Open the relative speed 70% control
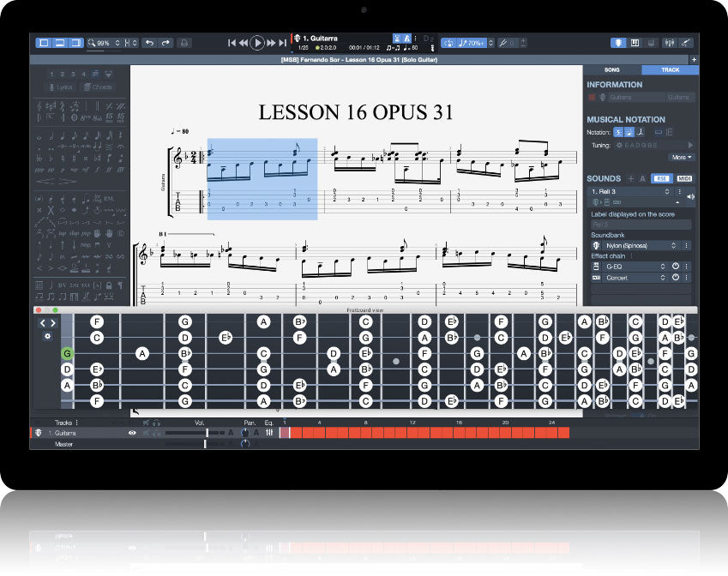The height and width of the screenshot is (576, 728). 472,43
